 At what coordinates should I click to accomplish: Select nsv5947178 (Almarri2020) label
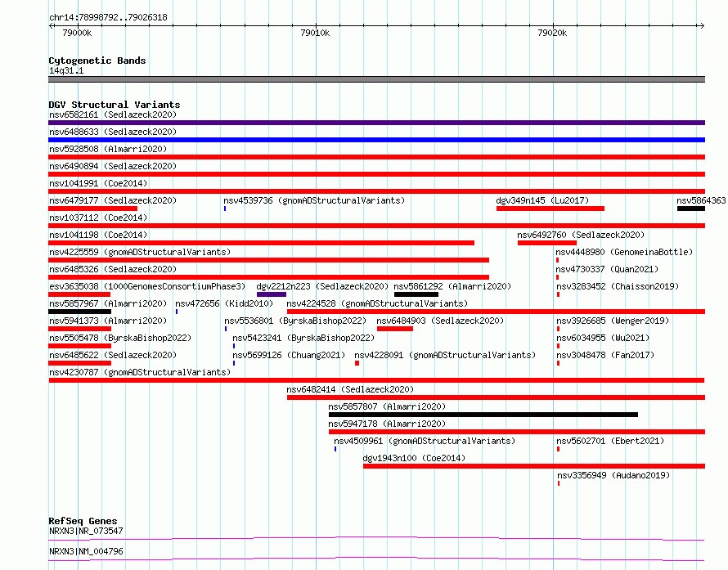[x=387, y=424]
